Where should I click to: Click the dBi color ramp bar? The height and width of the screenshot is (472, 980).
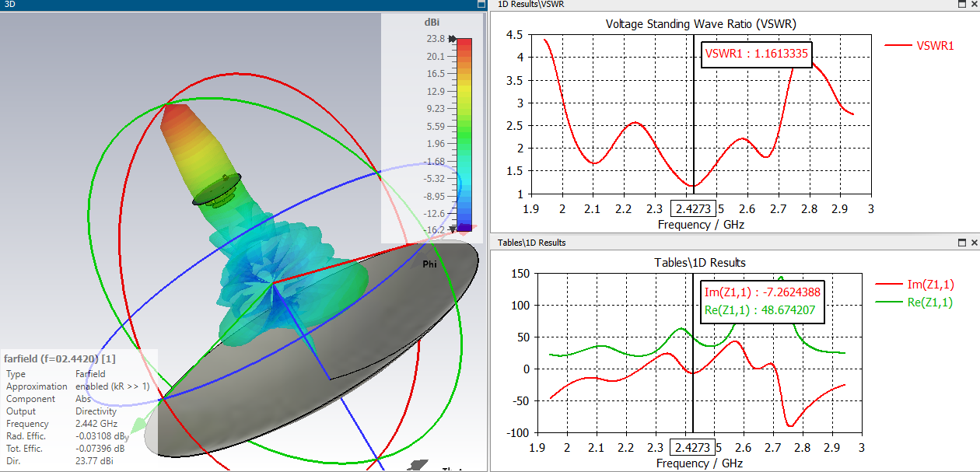(x=464, y=135)
